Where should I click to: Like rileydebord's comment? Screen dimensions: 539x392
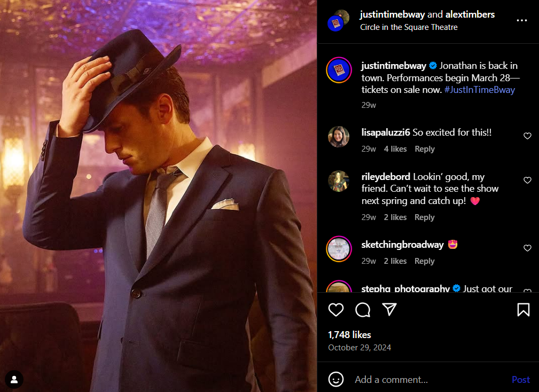527,181
